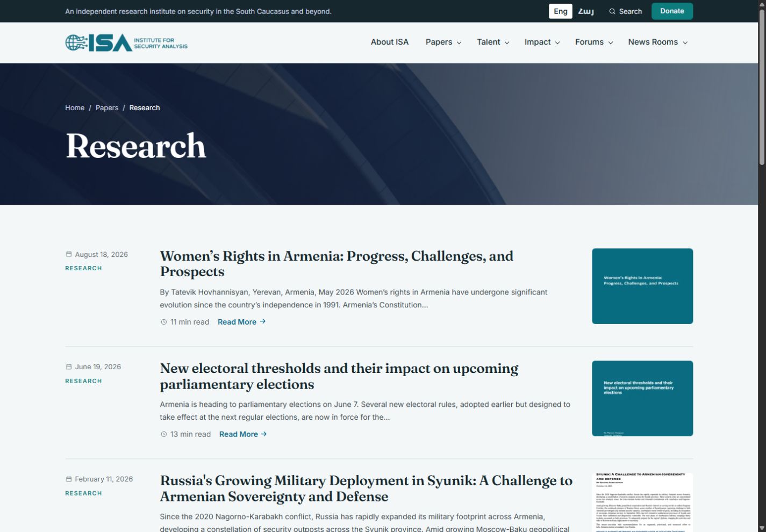Open New electoral thresholds article title
This screenshot has height=532, width=766.
point(339,376)
